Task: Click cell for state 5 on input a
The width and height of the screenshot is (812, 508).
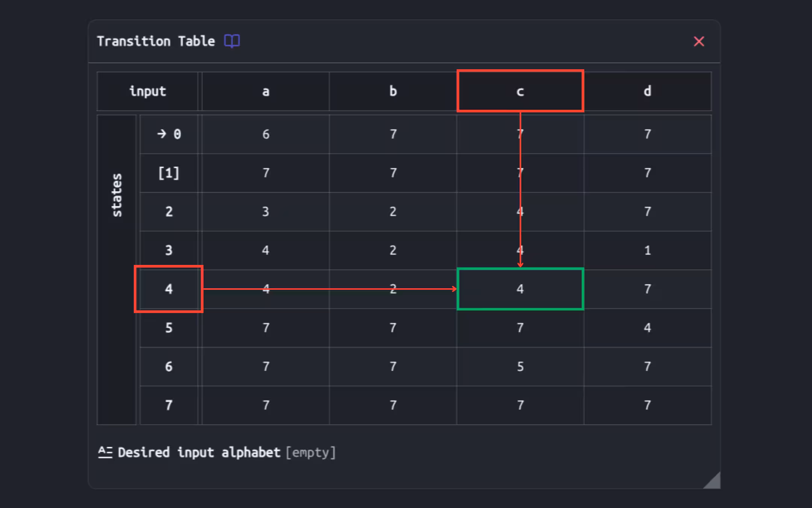Action: 265,328
